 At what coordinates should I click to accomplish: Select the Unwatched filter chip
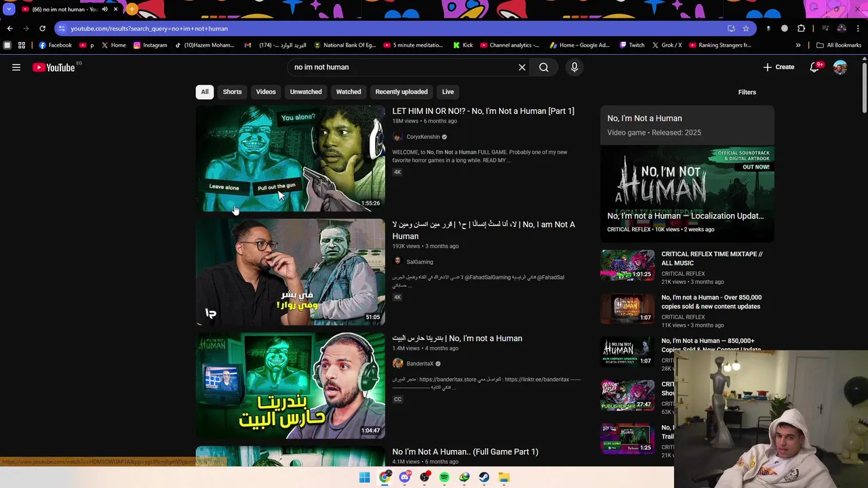click(306, 91)
